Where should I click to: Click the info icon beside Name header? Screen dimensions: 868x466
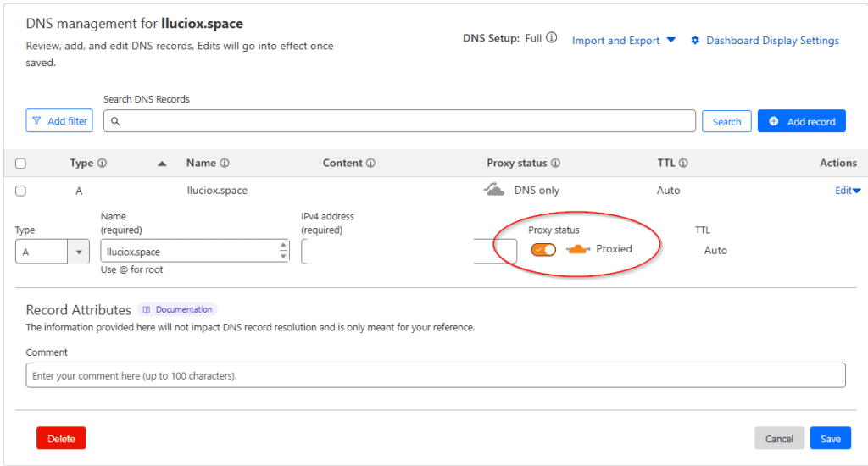pyautogui.click(x=225, y=164)
